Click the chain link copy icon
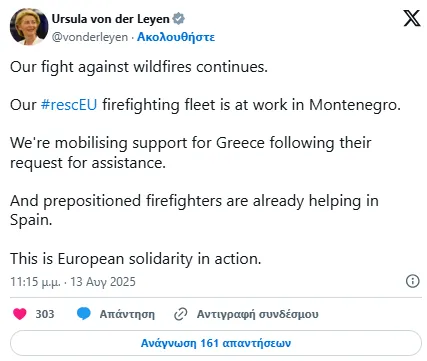 point(181,314)
